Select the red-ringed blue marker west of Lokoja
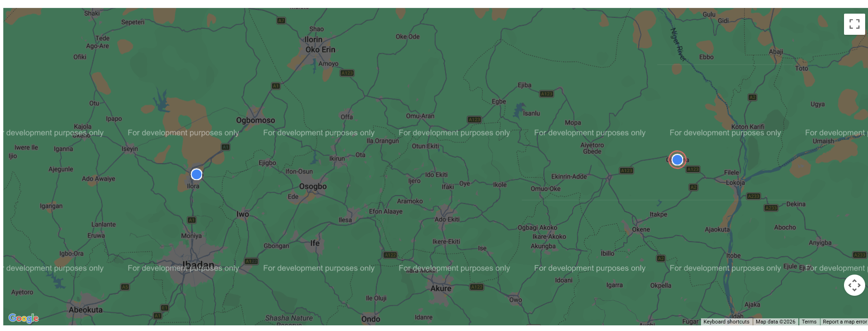Screen dimensions: 868x331 coord(677,160)
